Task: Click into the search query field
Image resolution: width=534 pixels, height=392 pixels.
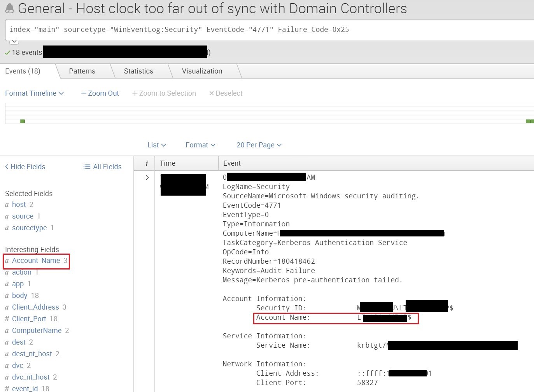Action: 269,30
